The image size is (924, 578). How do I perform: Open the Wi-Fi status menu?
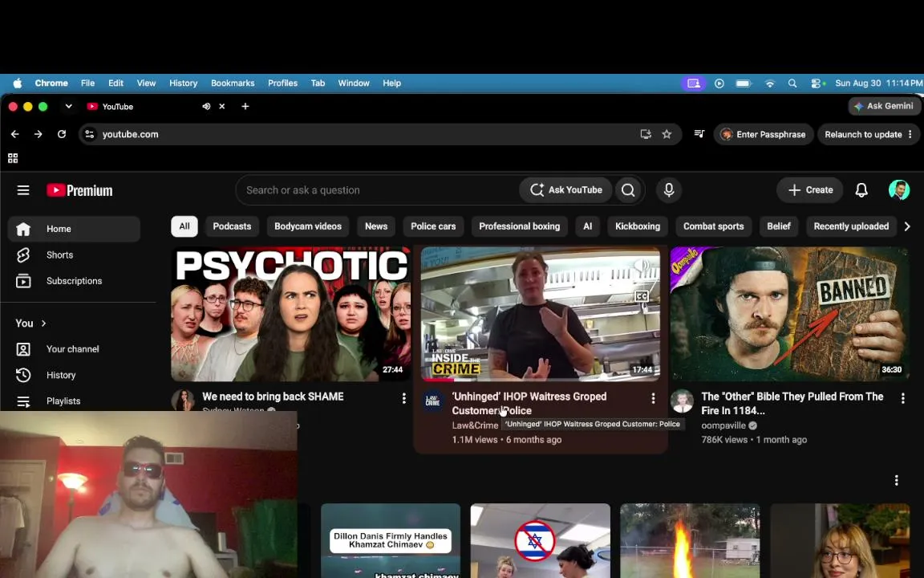point(770,83)
